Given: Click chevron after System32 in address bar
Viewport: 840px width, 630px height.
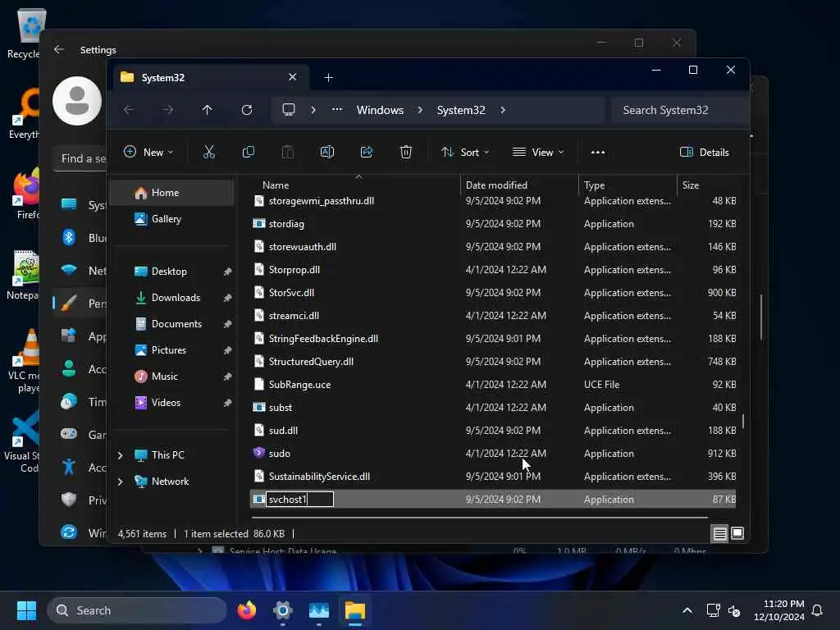Looking at the screenshot, I should coord(503,110).
